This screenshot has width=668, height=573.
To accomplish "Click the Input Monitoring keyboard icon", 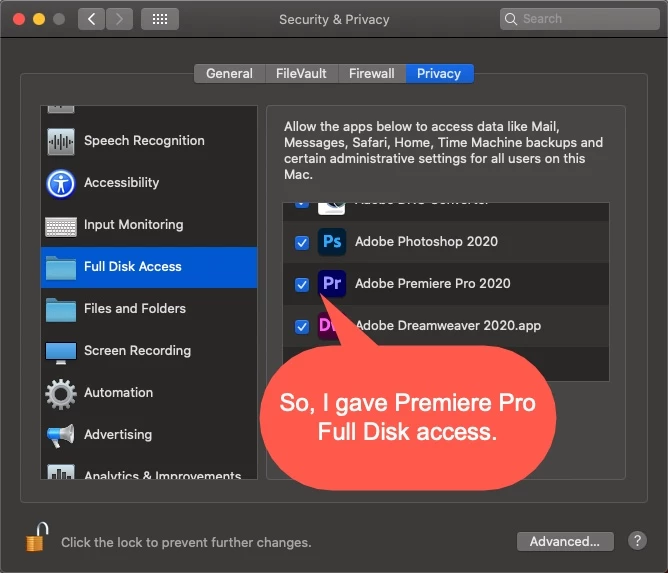I will (x=61, y=226).
